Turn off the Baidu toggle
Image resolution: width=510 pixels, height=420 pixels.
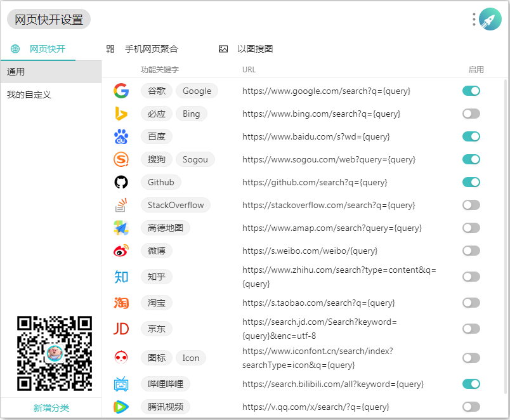click(471, 136)
